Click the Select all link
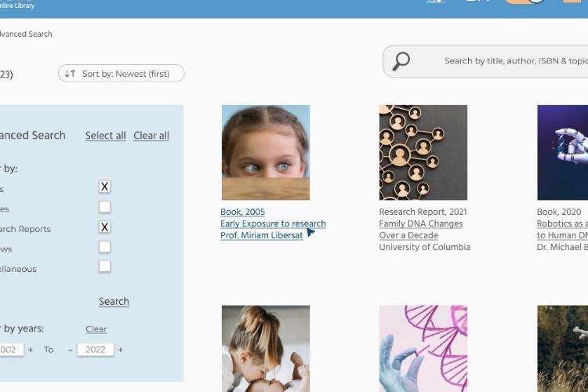The width and height of the screenshot is (588, 392). pos(105,136)
